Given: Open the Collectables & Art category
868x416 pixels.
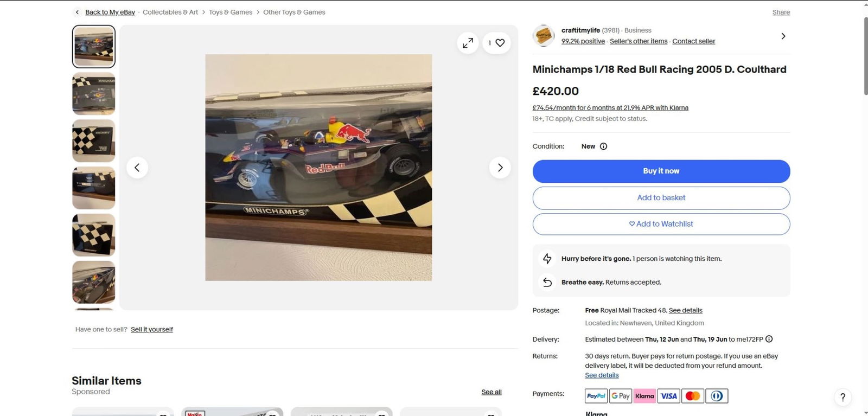Looking at the screenshot, I should (170, 11).
